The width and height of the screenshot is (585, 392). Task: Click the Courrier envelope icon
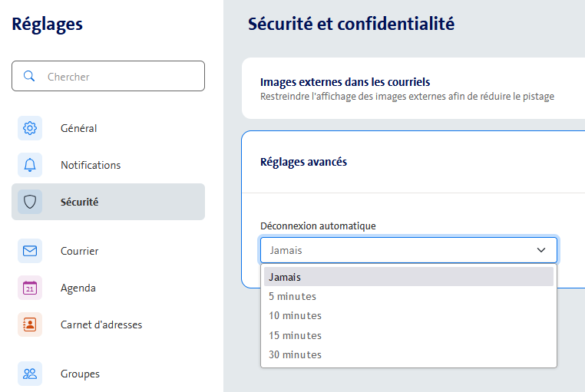pyautogui.click(x=30, y=251)
